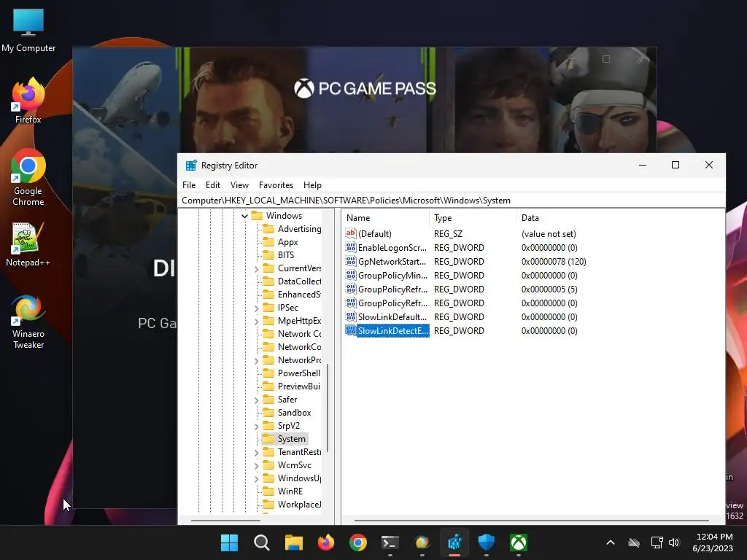Open the File menu in Registry Editor
The width and height of the screenshot is (747, 560).
coord(189,185)
